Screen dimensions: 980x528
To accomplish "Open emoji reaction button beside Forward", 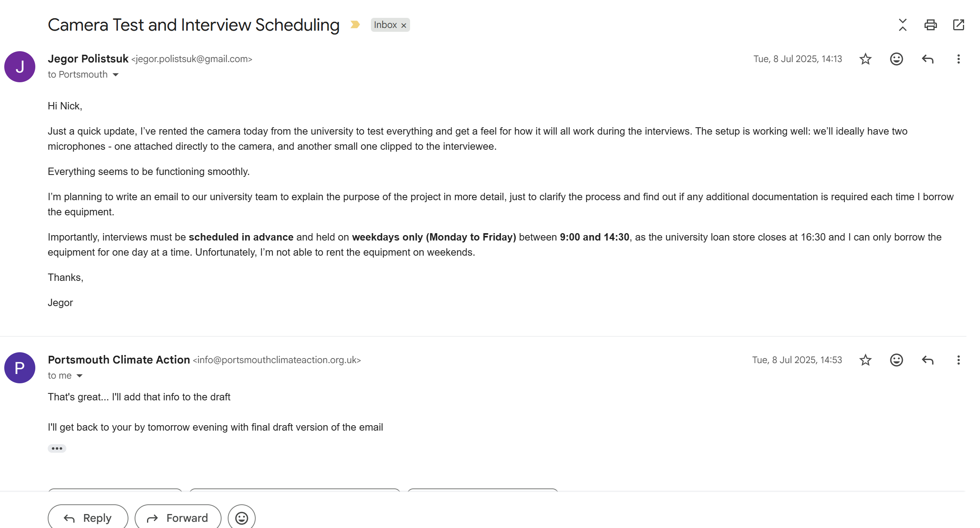I will click(x=242, y=518).
